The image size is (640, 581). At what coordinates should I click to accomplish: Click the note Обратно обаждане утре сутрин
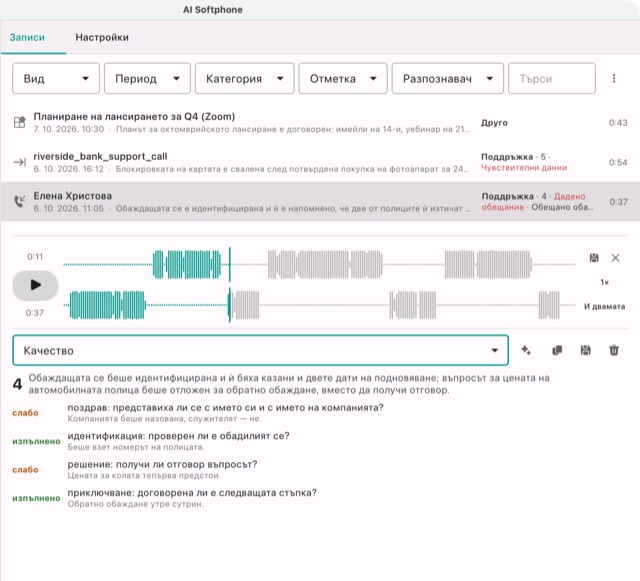pyautogui.click(x=135, y=504)
